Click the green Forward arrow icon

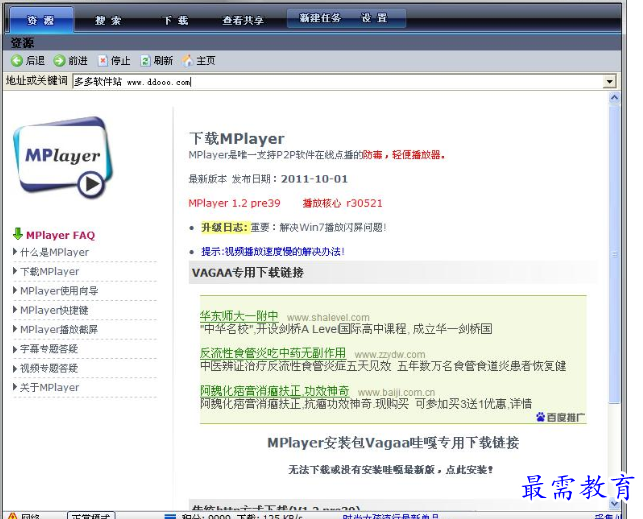[x=59, y=61]
